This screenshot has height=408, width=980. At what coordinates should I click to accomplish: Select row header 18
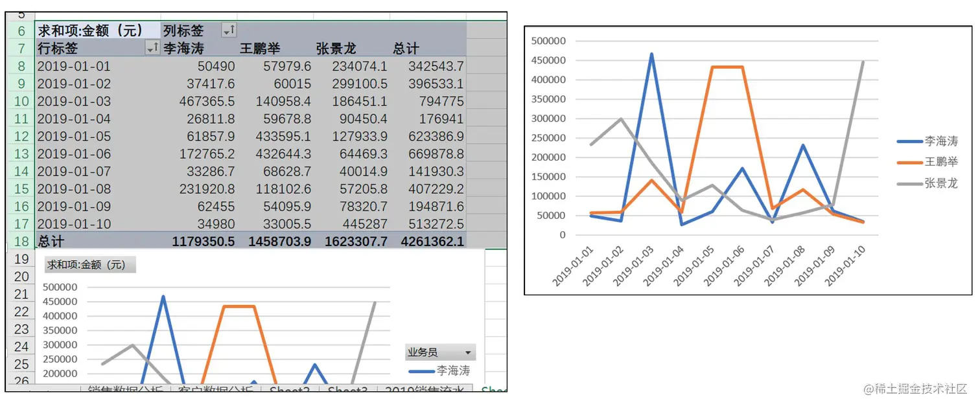[21, 242]
